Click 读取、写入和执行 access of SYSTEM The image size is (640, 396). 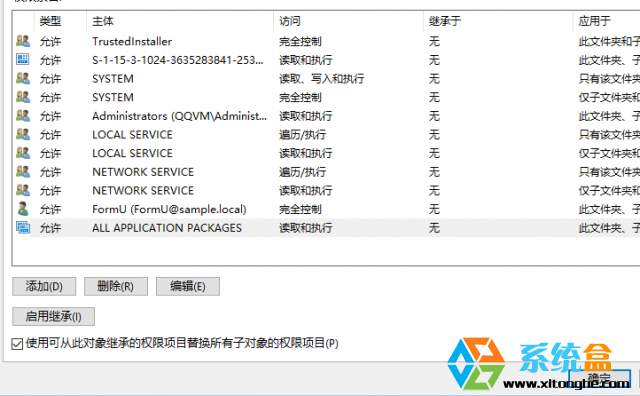(x=322, y=78)
